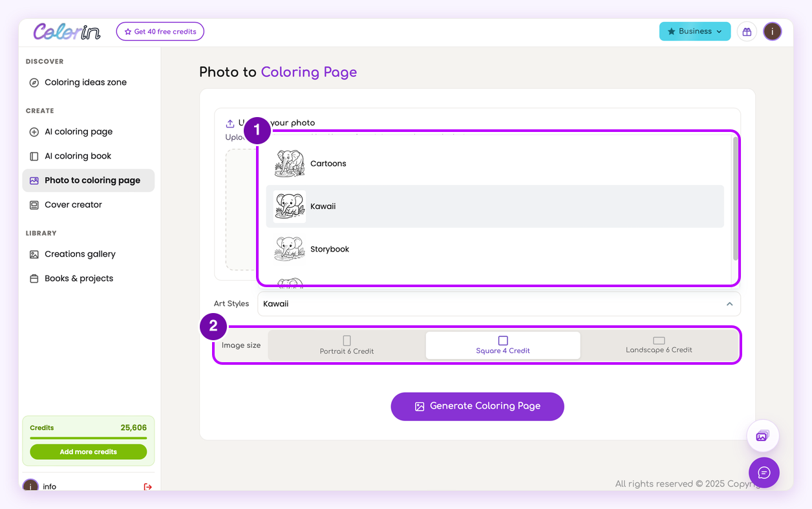This screenshot has height=509, width=812.
Task: Select Portrait 6 Credit image size
Action: pos(347,345)
